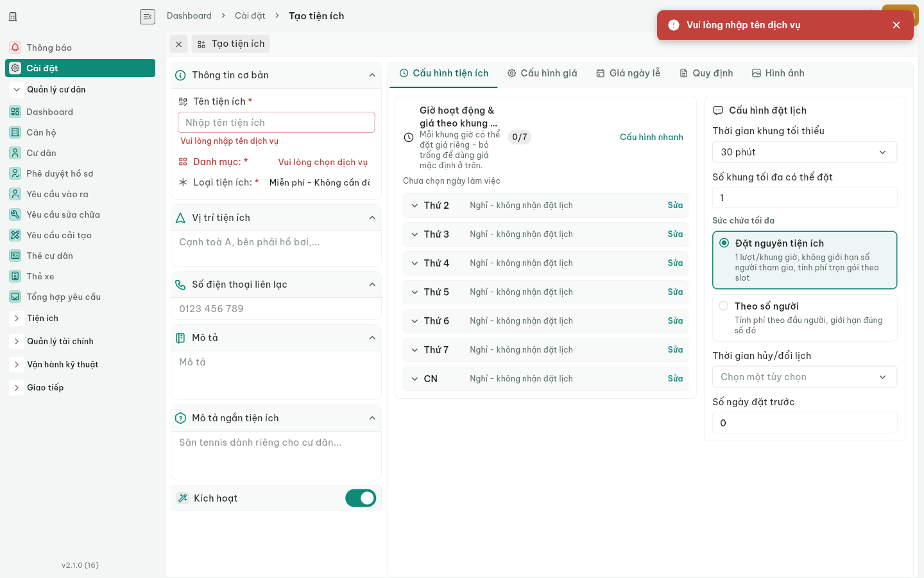Select the Theo số người radio option
This screenshot has height=578, width=924.
click(x=724, y=306)
